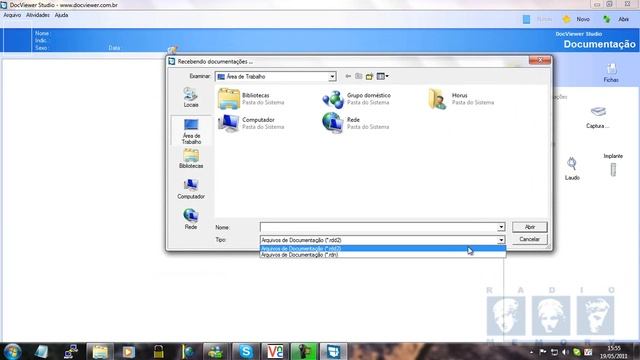Click the up one level folder icon

[358, 76]
